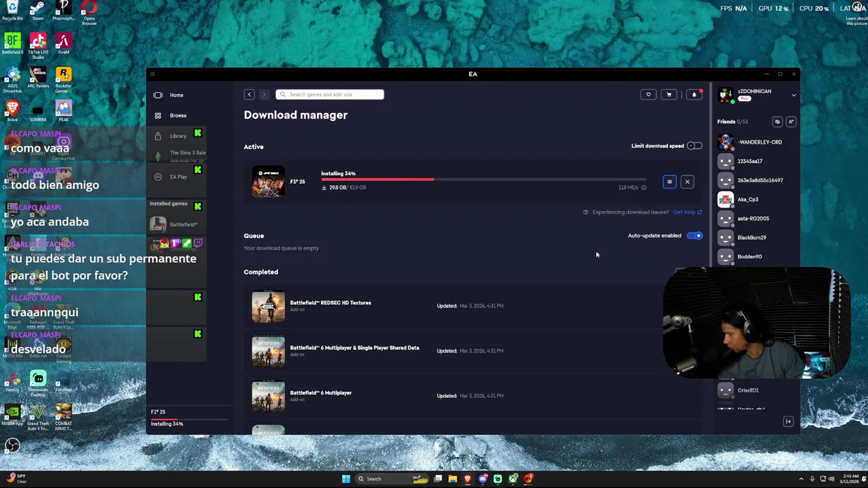This screenshot has height=488, width=868.
Task: Open NVIDIA App desktop shortcut
Action: (12, 415)
